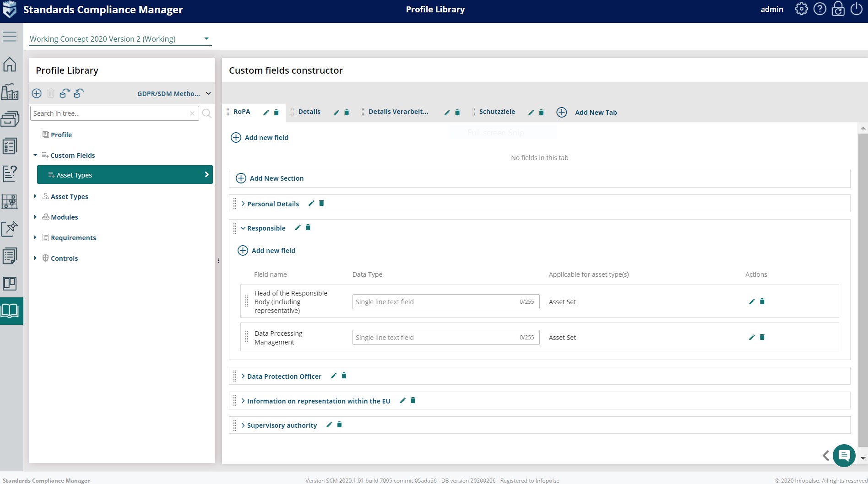Collapse the Responsible section

243,228
